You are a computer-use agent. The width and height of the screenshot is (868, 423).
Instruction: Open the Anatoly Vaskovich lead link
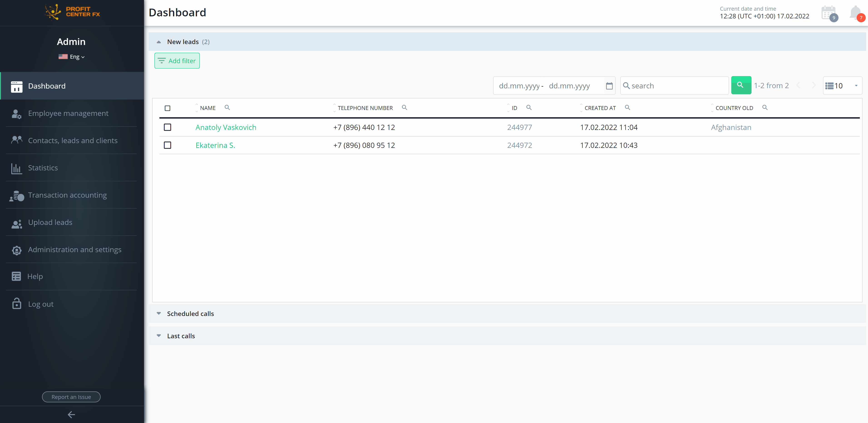[x=226, y=127]
